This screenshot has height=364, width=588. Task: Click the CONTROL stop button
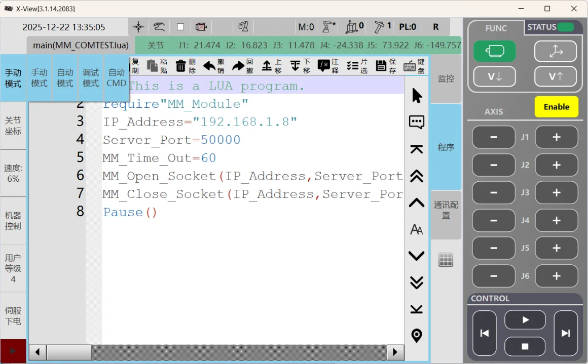[525, 346]
